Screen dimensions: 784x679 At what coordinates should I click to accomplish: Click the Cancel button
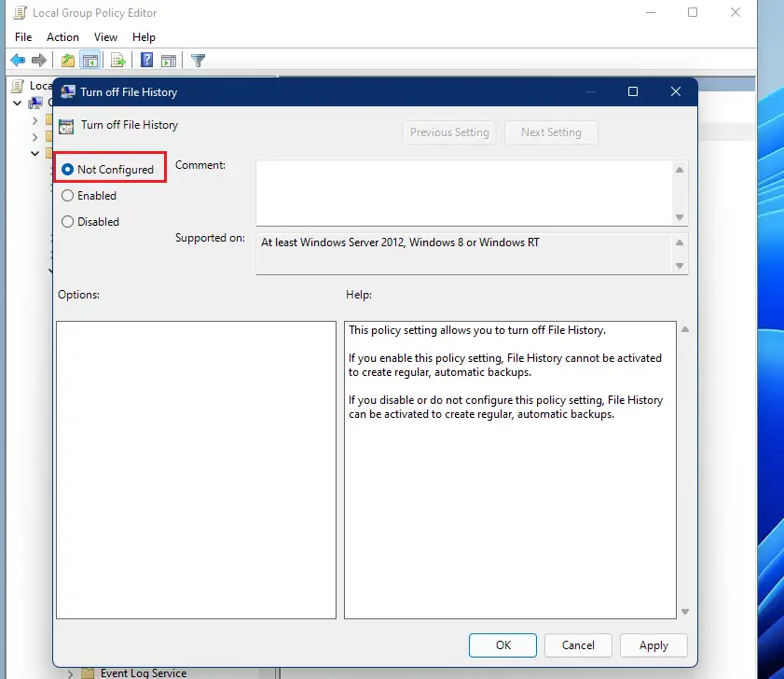pos(578,645)
